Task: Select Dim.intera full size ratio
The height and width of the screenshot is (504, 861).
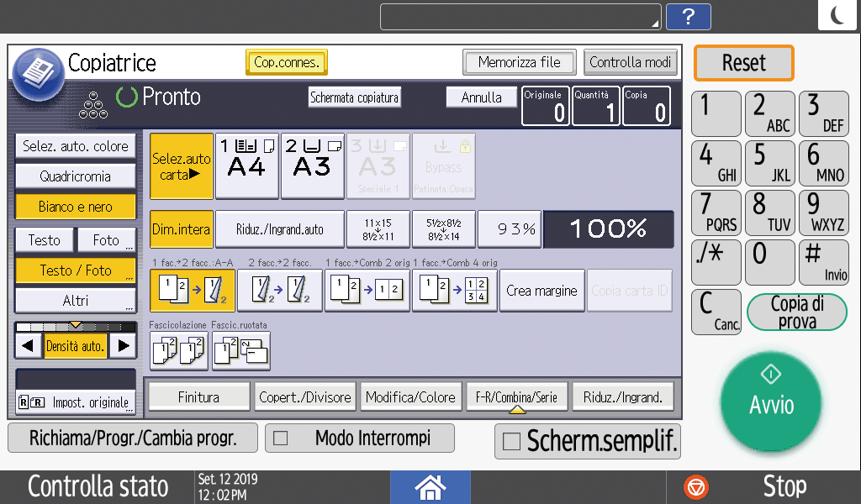Action: click(x=182, y=229)
